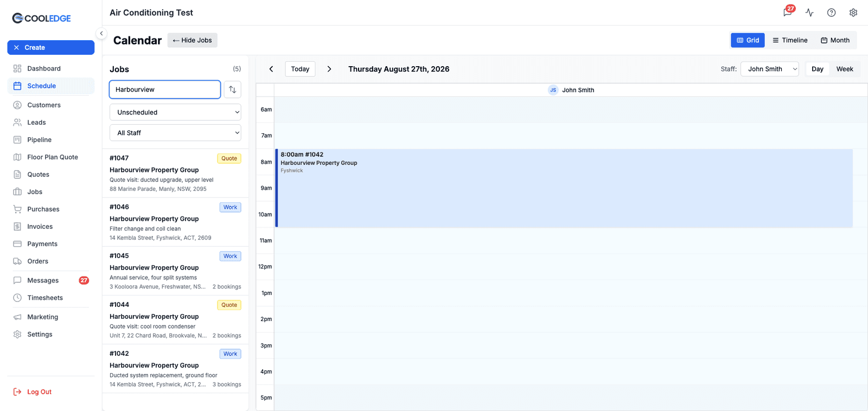Click the Harbourview search field
Screen dimensions: 868x411
[165, 89]
